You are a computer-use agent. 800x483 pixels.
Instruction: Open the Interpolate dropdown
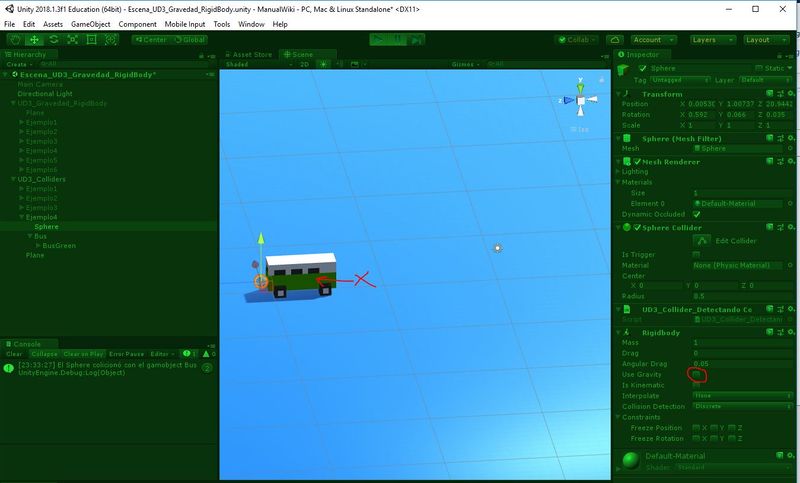(742, 396)
